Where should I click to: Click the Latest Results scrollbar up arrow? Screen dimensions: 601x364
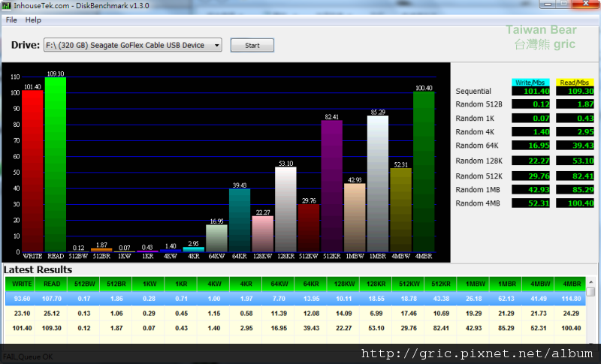coord(591,293)
